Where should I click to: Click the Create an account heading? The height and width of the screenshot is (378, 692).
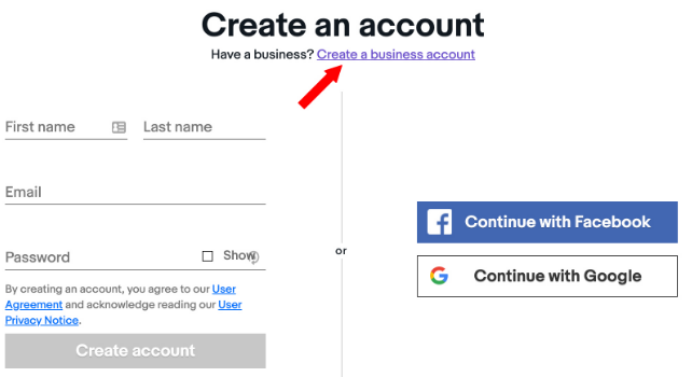[x=343, y=25]
